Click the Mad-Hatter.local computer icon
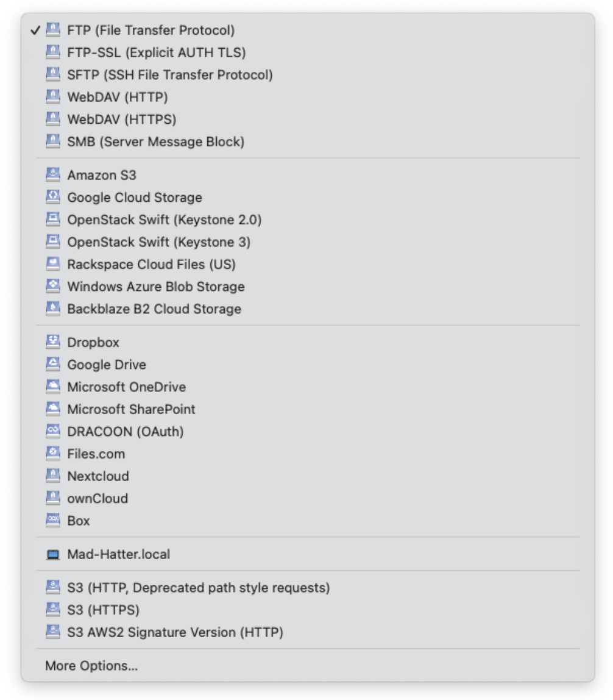613x700 pixels. click(x=53, y=555)
